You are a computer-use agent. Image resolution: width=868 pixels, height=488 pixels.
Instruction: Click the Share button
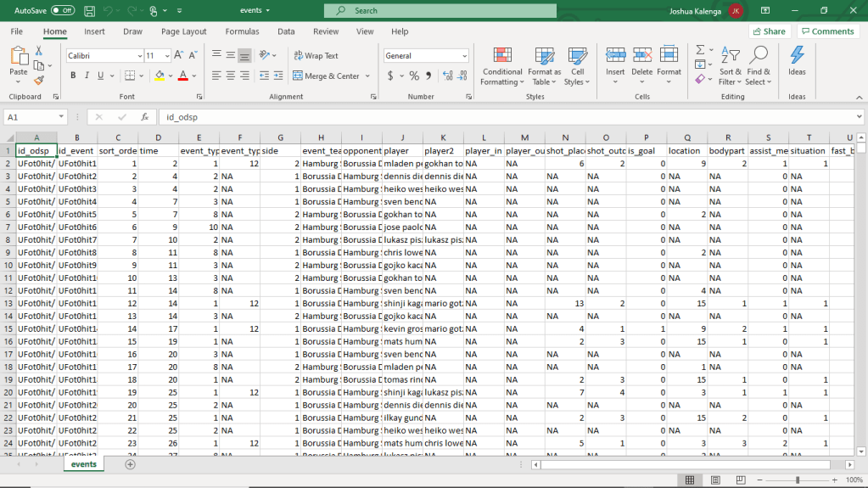click(x=769, y=31)
